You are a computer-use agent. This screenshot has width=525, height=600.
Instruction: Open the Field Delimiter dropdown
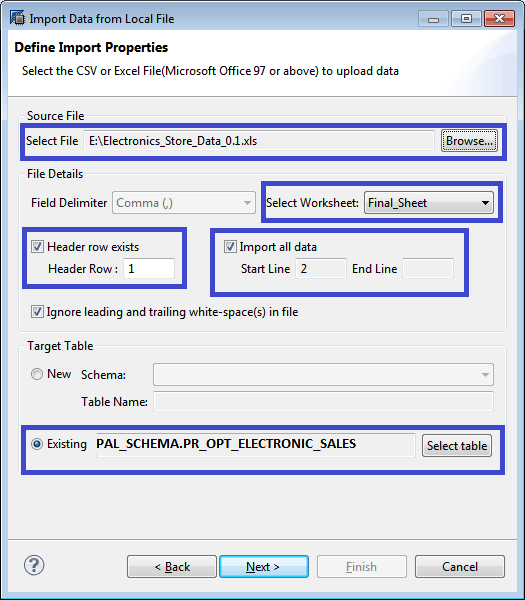[x=184, y=202]
